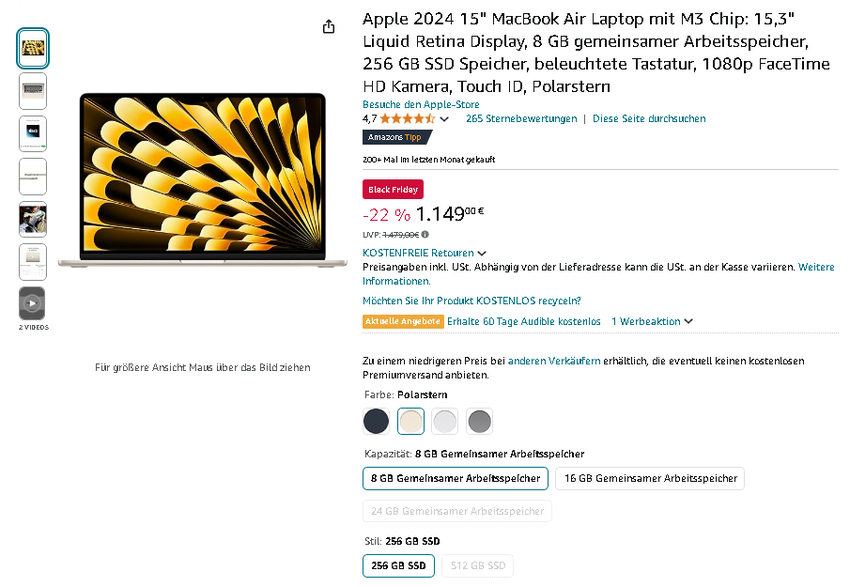Choose the silver color swatch

[x=445, y=421]
